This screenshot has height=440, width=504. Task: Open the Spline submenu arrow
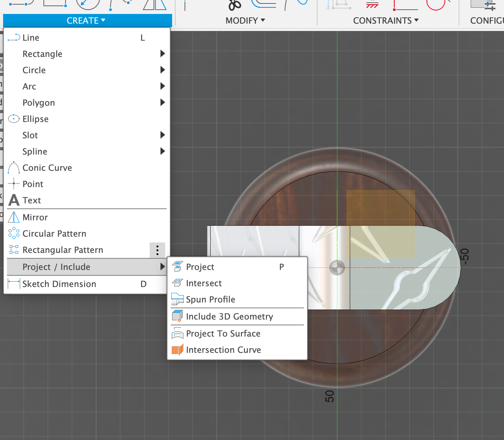point(162,151)
